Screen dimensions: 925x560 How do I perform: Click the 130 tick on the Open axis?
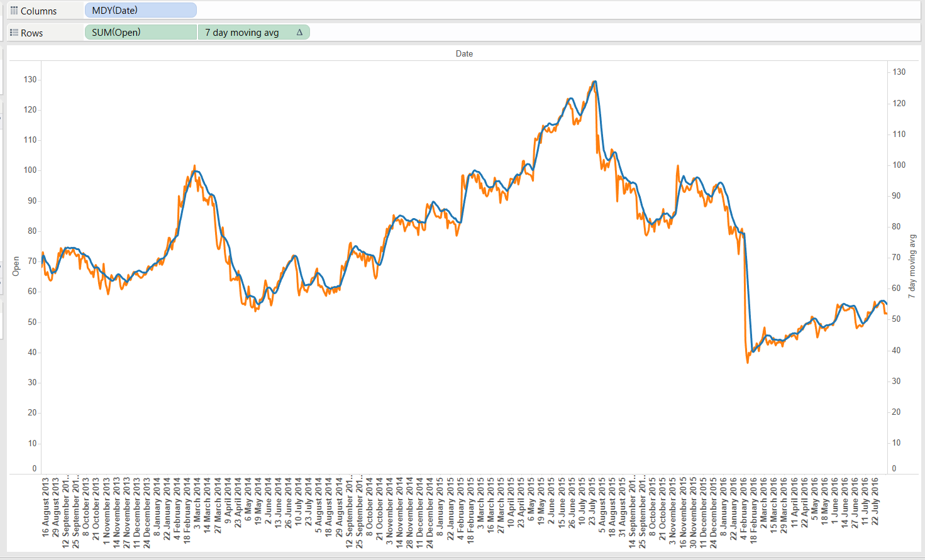pyautogui.click(x=30, y=79)
